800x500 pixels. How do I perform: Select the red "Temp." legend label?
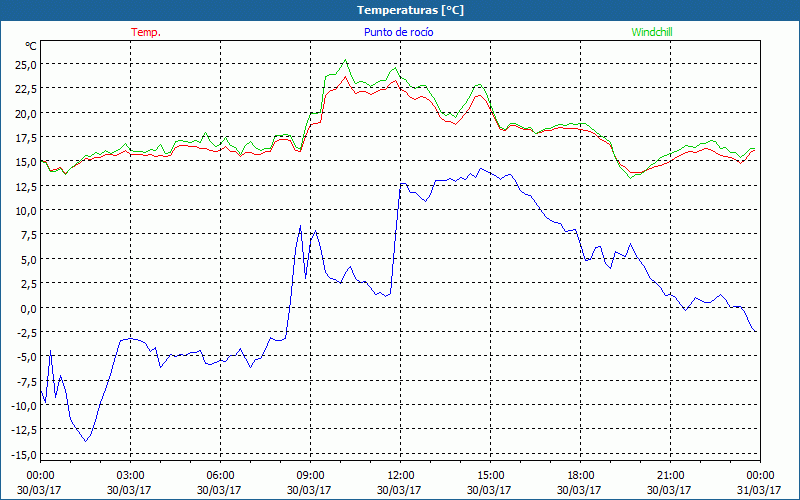[x=146, y=32]
